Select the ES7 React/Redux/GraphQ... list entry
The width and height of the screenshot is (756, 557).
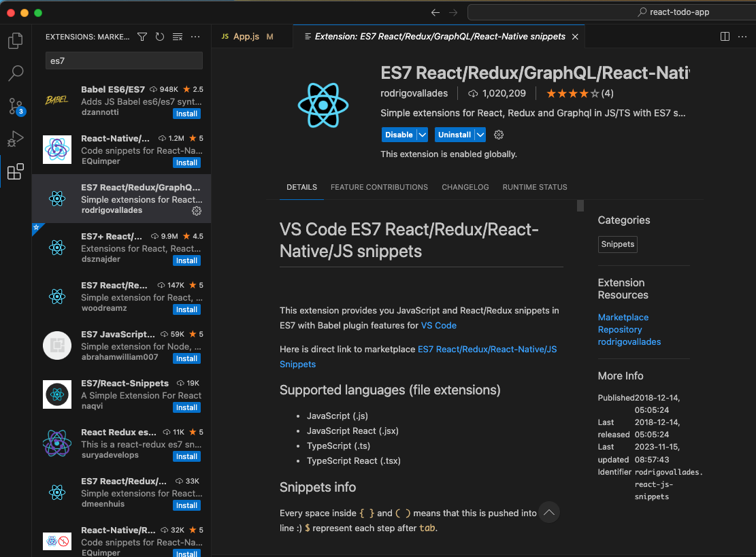click(122, 199)
